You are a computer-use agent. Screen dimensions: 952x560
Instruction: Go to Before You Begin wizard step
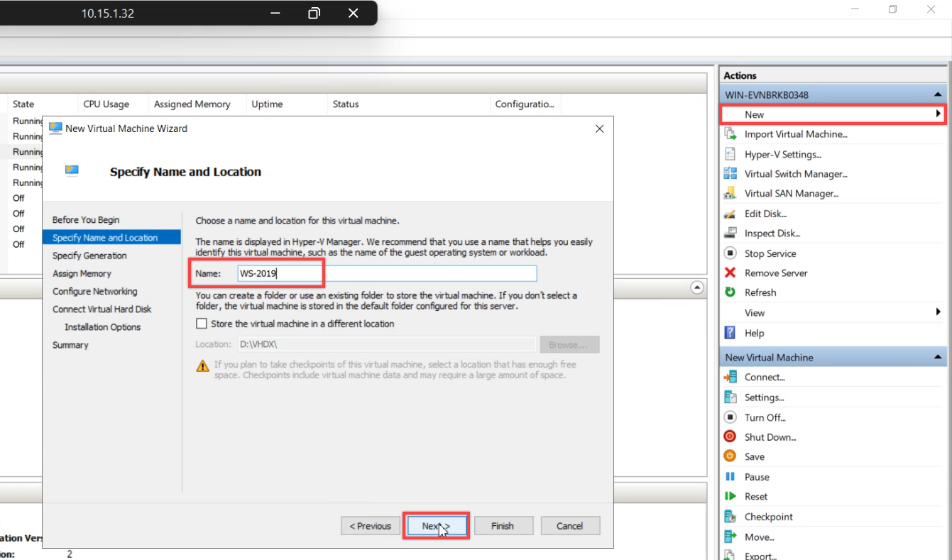[86, 220]
